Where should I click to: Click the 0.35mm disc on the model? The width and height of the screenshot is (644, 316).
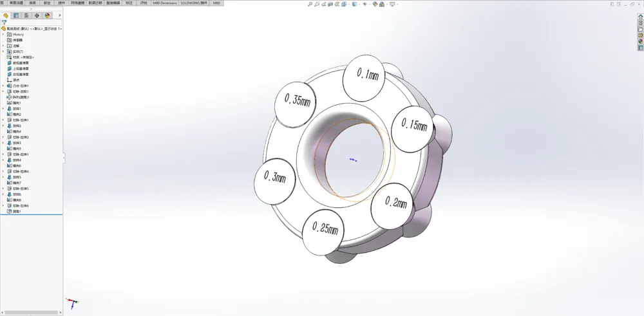(x=295, y=104)
